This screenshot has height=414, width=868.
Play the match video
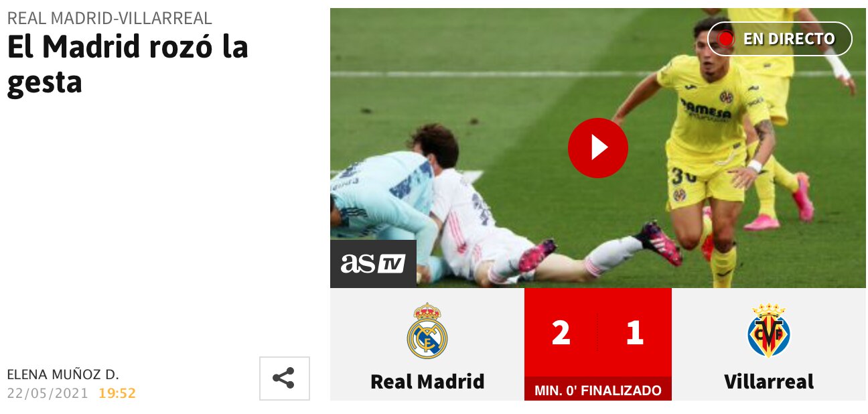point(597,148)
